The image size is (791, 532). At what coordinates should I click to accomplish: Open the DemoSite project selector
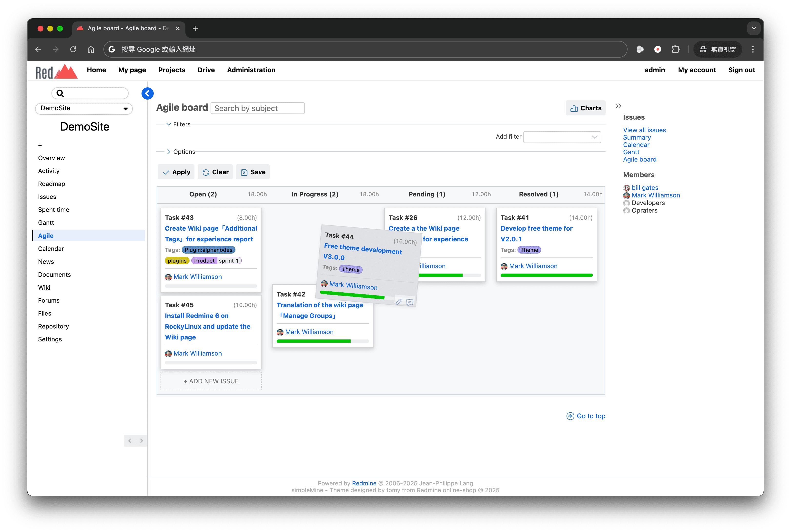point(84,108)
